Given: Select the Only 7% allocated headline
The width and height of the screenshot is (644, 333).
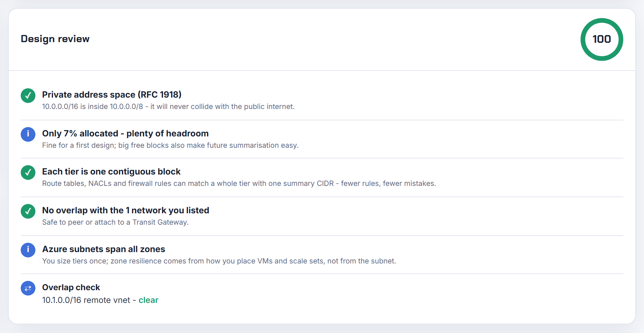Looking at the screenshot, I should 125,133.
